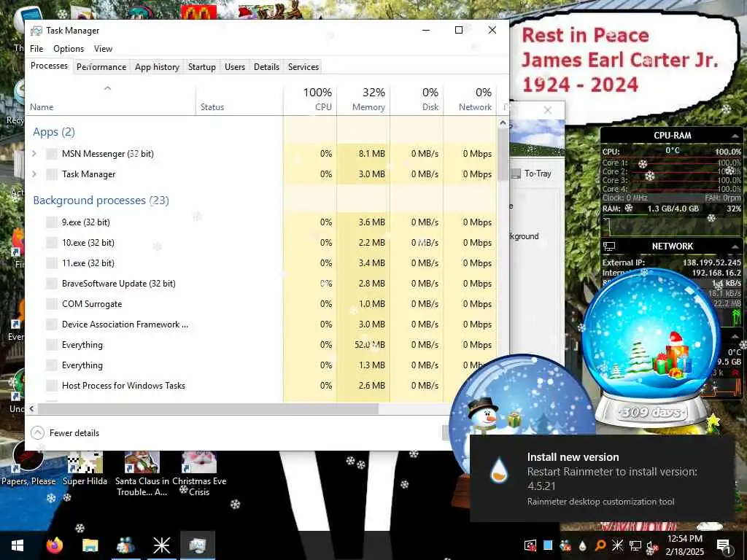The height and width of the screenshot is (560, 747).
Task: Switch to the App history tab
Action: [157, 67]
